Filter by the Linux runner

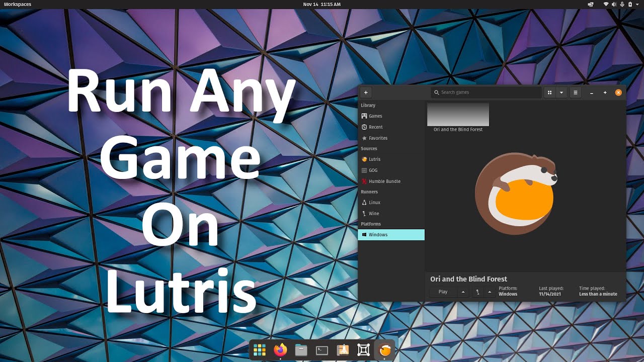coord(374,203)
